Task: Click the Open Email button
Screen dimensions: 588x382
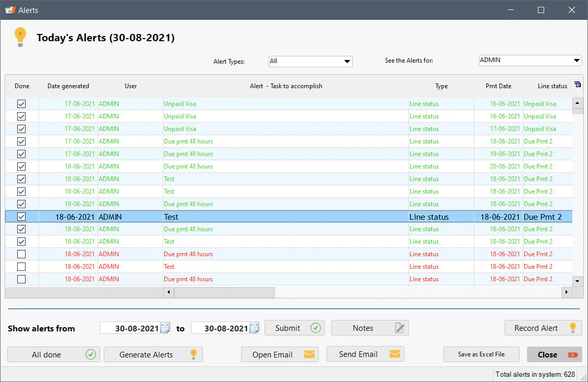Action: (x=280, y=355)
